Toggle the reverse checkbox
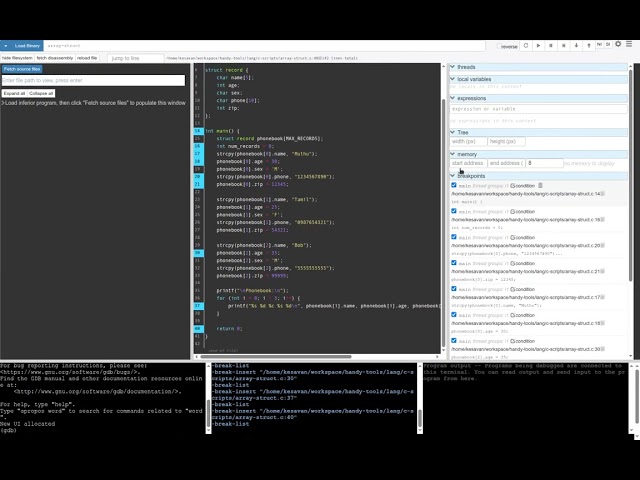Screen dimensions: 640x480 (x=498, y=46)
